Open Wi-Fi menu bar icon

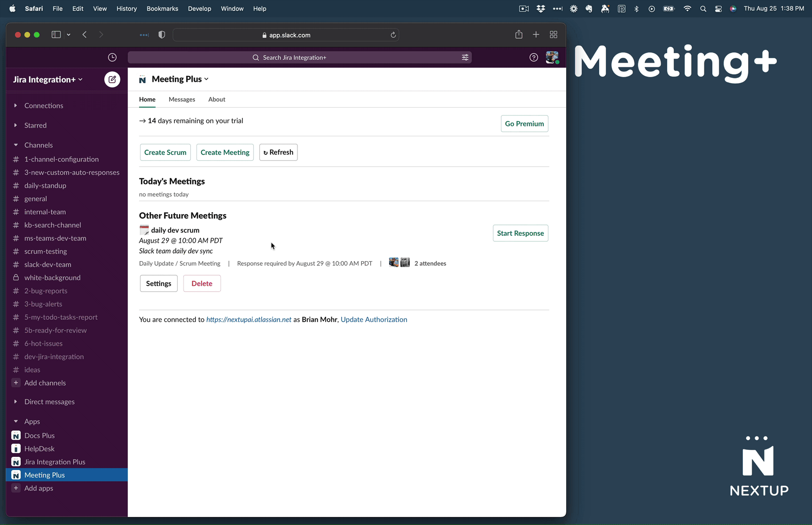(x=687, y=8)
